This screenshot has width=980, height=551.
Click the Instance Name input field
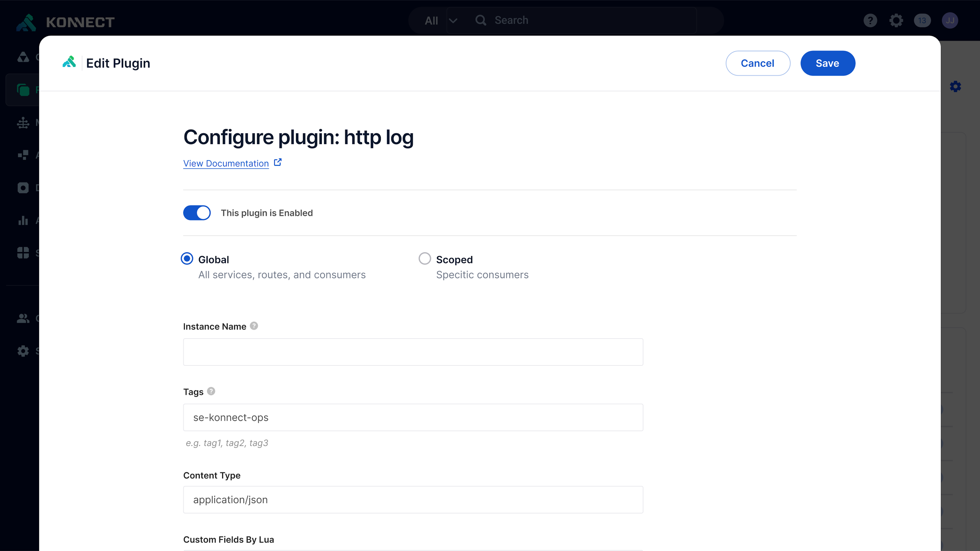click(x=413, y=352)
